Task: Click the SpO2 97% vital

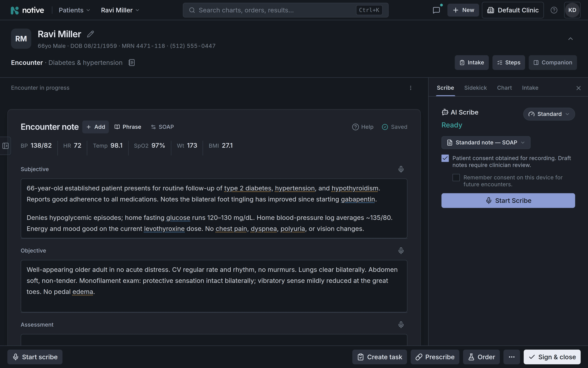Action: click(149, 146)
